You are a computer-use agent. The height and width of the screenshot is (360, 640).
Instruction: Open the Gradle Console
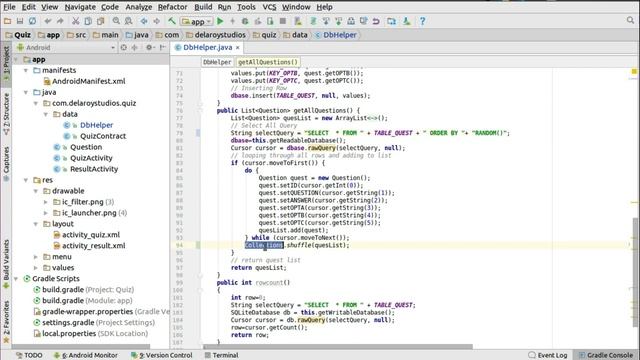point(606,355)
